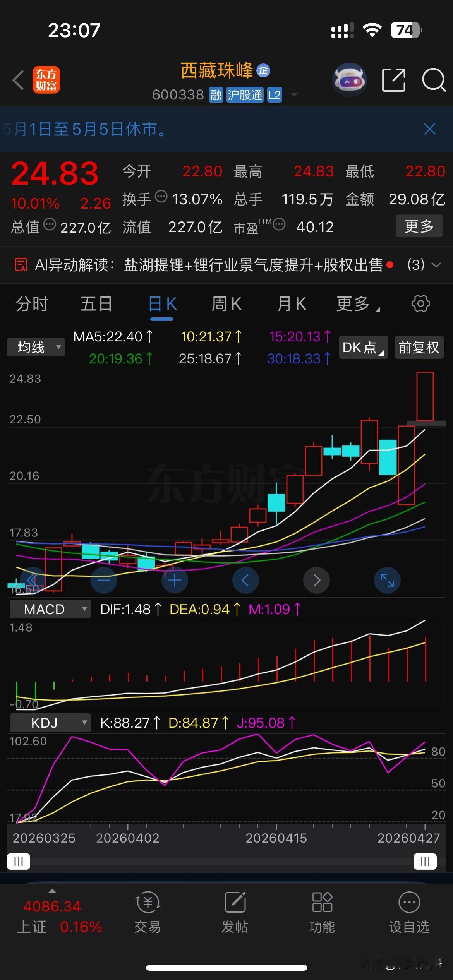The height and width of the screenshot is (980, 453).
Task: Expand stock code dropdown triangle
Action: [x=294, y=94]
